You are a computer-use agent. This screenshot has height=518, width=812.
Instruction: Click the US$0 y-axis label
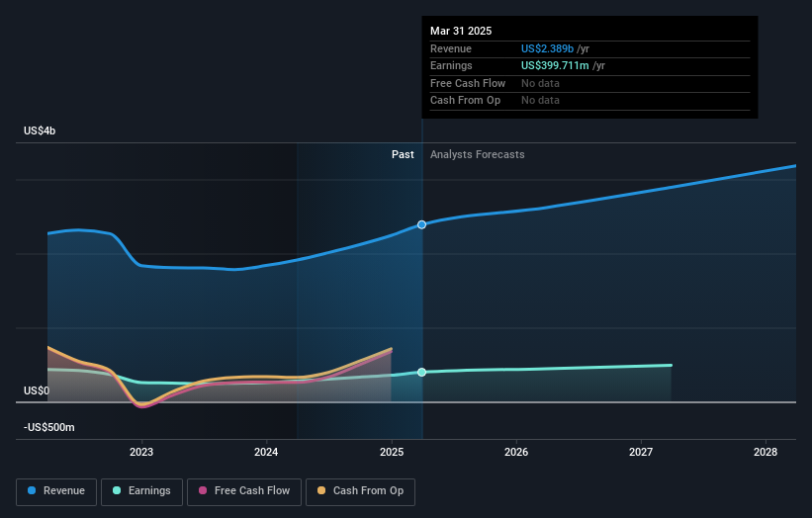37,390
